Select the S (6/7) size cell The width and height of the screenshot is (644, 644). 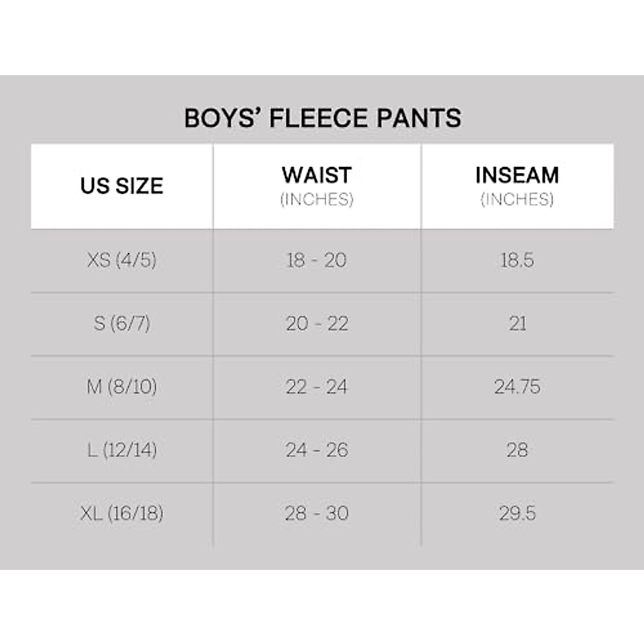tap(122, 324)
